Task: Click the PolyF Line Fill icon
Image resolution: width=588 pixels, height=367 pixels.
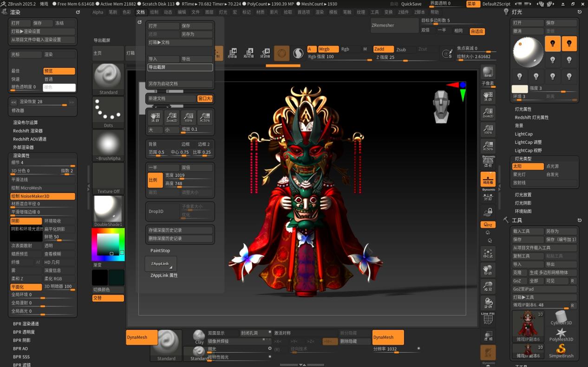Action: tap(488, 319)
